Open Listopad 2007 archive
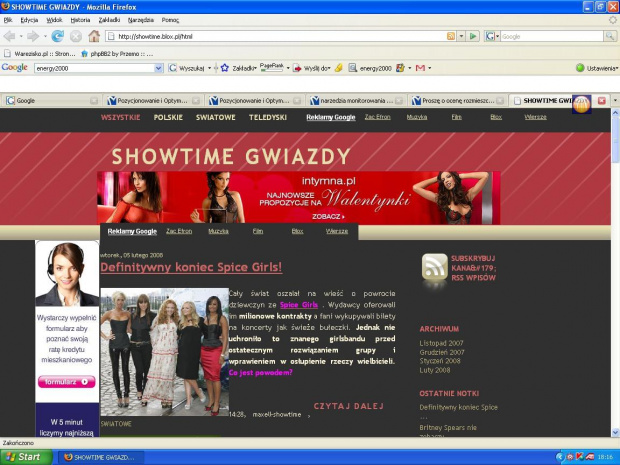Viewport: 620px width, 465px height. pos(441,343)
